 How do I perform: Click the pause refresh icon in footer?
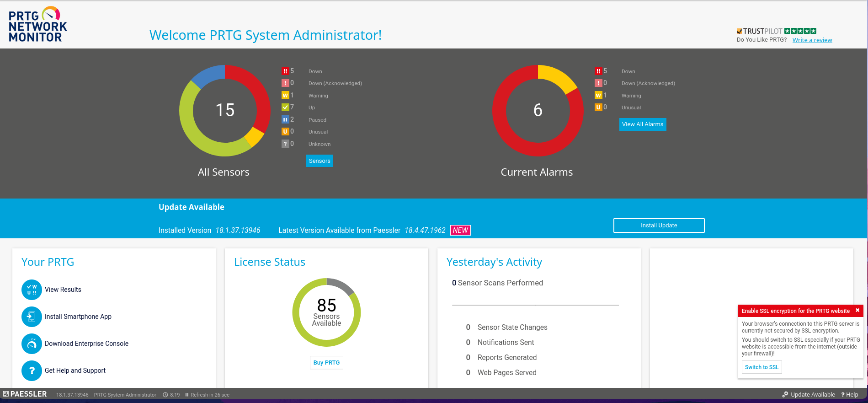click(187, 395)
